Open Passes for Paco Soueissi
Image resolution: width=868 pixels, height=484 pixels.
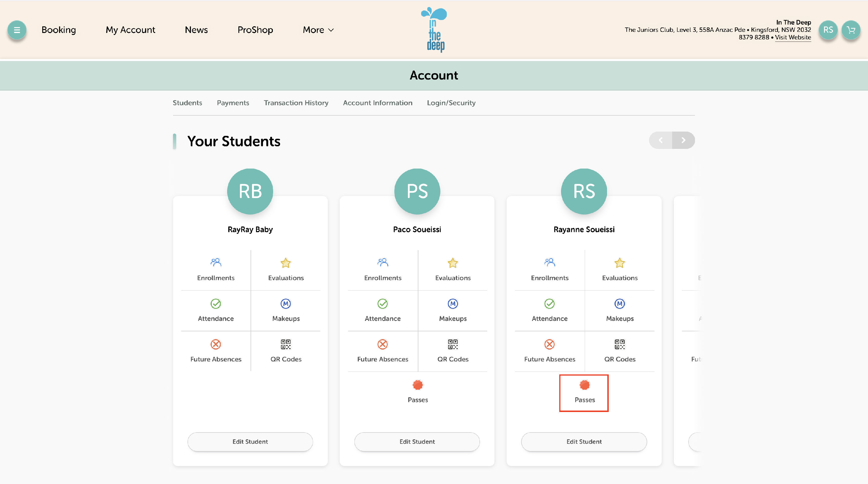click(x=418, y=391)
